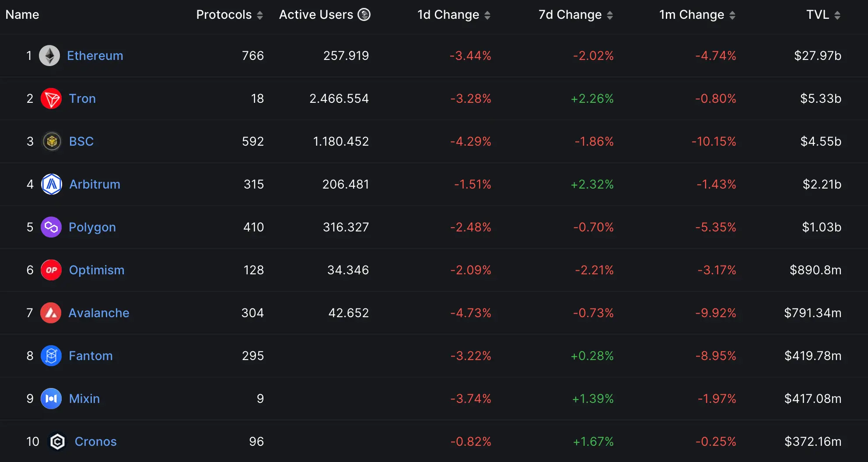
Task: Open the Cronos chain link
Action: [x=95, y=441]
